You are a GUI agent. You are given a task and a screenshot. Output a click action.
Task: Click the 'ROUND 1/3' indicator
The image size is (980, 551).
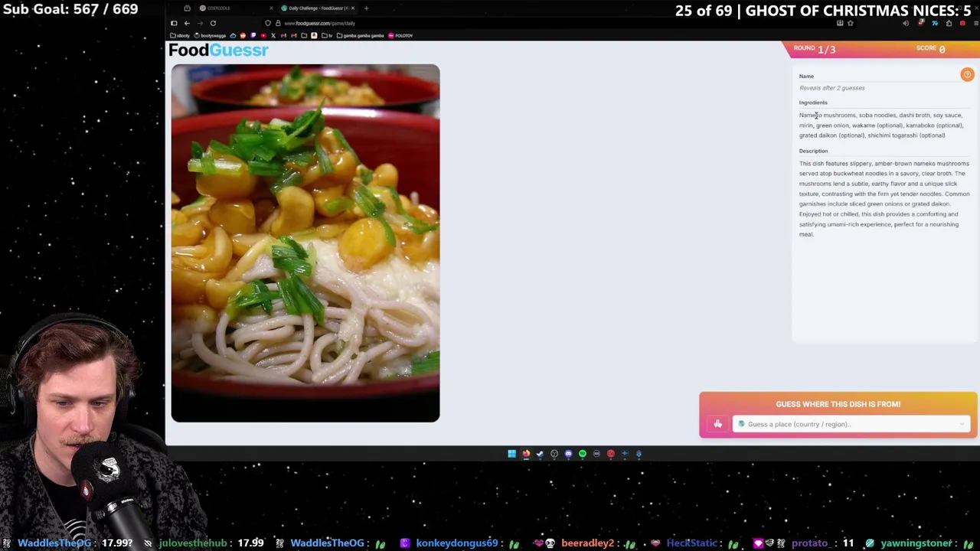pyautogui.click(x=815, y=49)
